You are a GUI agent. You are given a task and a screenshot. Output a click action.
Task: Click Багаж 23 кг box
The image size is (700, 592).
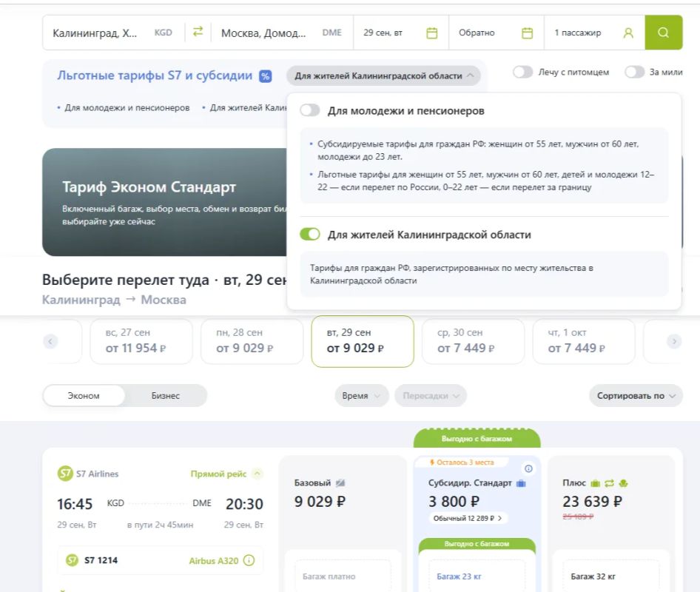pos(477,576)
